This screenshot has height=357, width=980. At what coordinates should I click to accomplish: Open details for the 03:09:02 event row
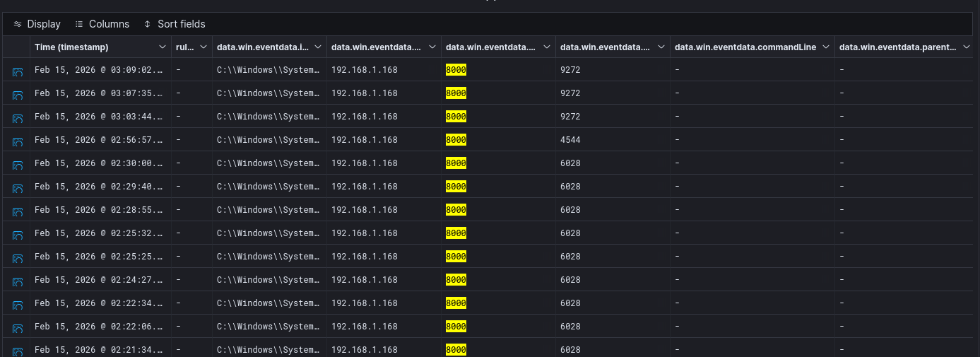[x=18, y=71]
